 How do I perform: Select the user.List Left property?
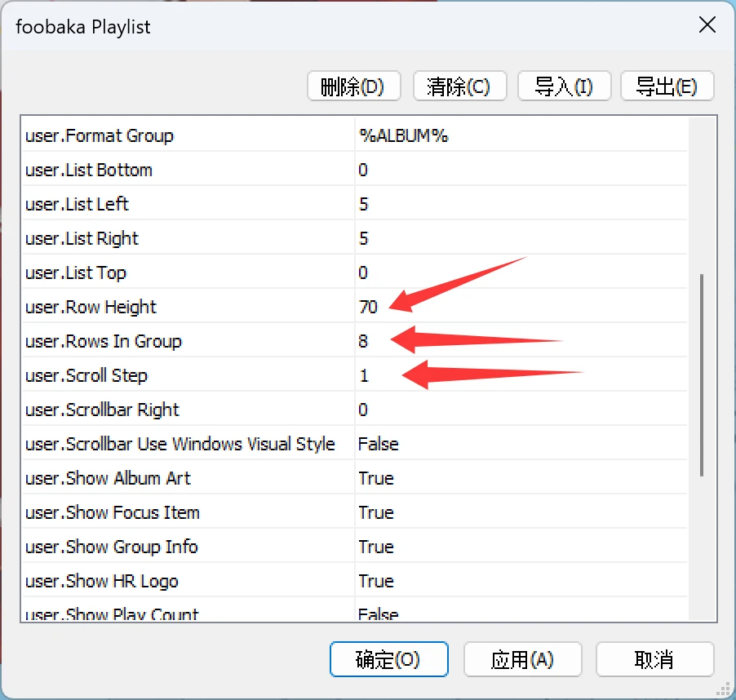[x=77, y=204]
